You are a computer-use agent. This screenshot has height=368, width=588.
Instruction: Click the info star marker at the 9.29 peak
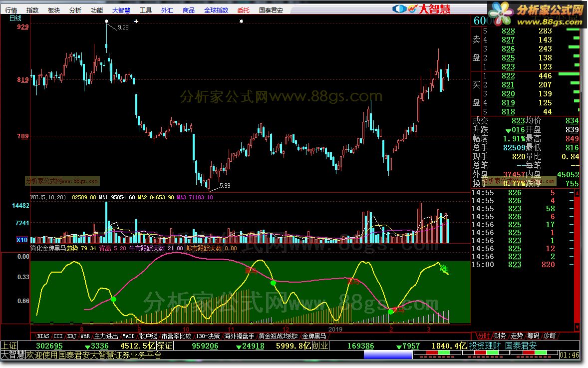(x=106, y=21)
